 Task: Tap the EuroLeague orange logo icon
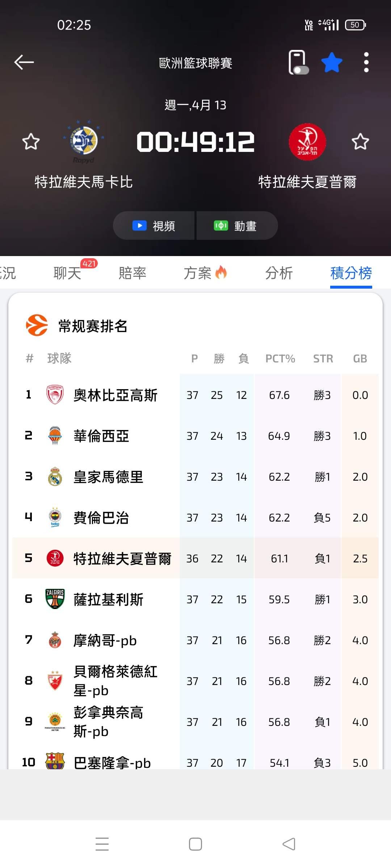coord(37,325)
